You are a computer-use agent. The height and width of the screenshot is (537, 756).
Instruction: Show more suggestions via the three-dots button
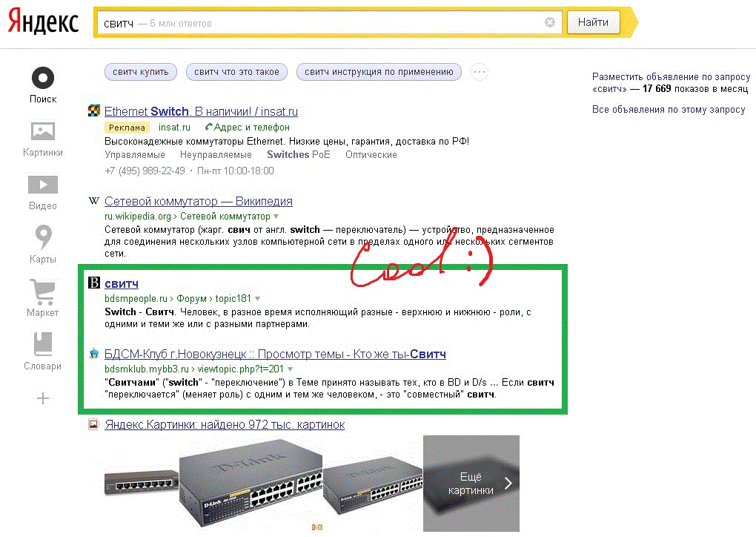click(x=480, y=73)
